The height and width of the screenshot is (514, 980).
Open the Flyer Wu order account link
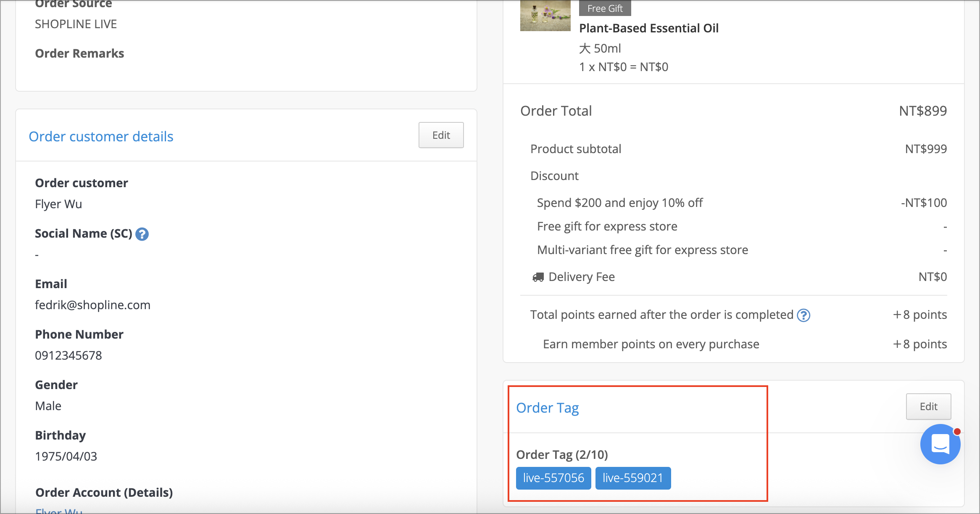tap(59, 511)
